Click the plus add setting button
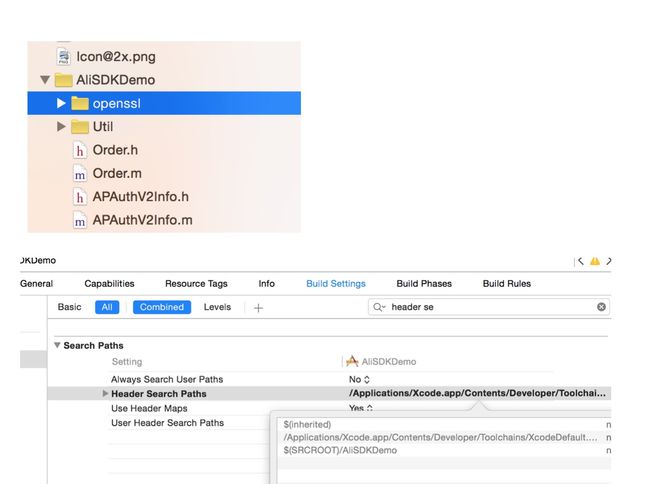 [258, 308]
